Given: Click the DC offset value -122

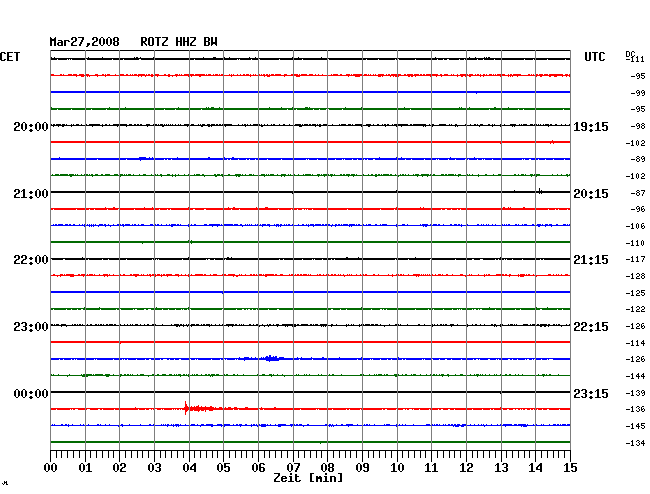Looking at the screenshot, I should click(x=635, y=309).
